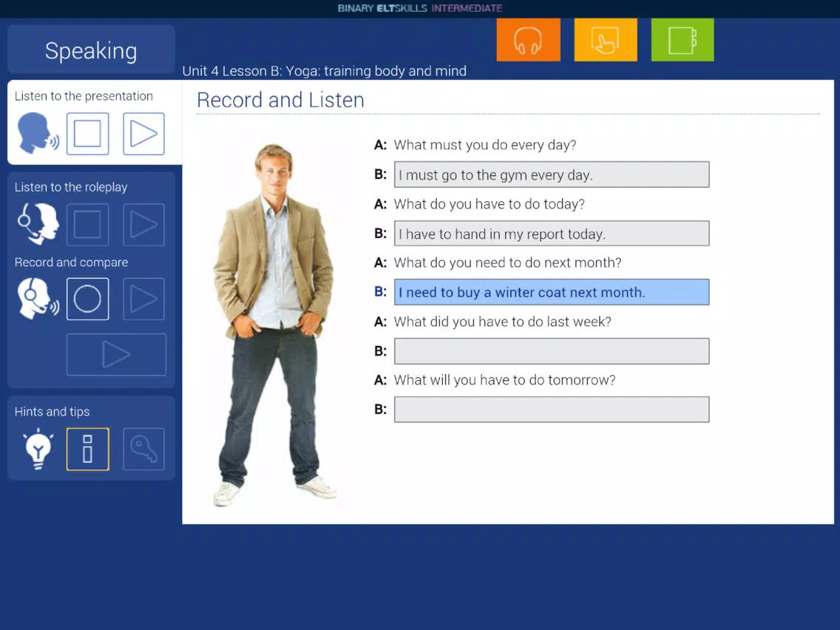Play the presentation audio

[143, 134]
